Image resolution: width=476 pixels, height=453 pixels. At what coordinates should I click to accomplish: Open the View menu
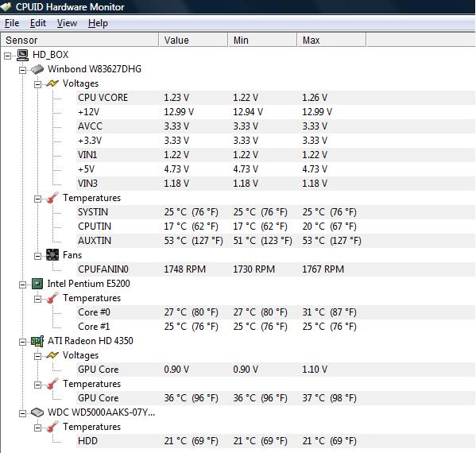[67, 23]
